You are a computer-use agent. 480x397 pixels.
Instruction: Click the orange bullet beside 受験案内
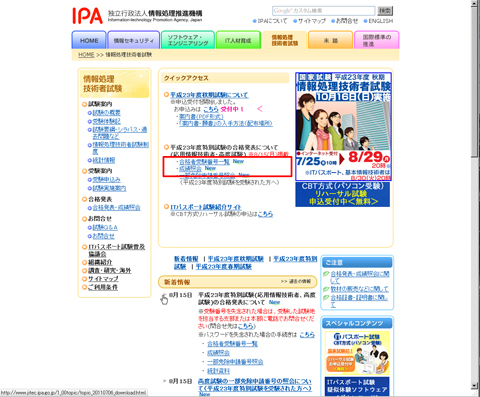[x=84, y=171]
